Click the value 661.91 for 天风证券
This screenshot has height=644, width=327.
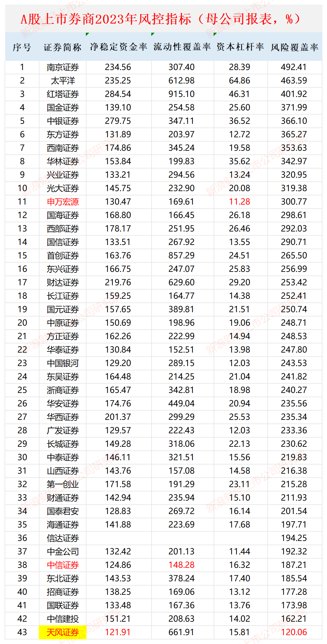click(x=182, y=632)
